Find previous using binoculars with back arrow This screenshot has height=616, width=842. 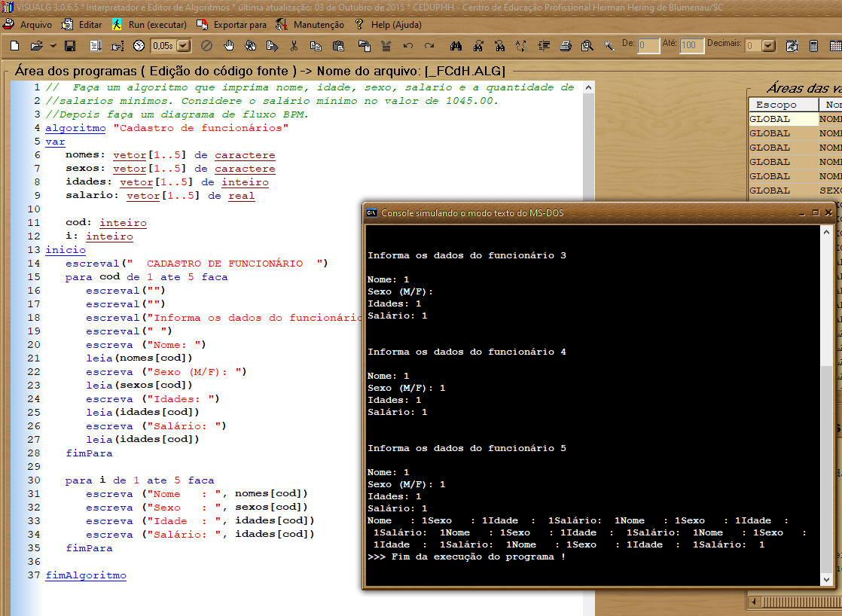click(x=500, y=46)
